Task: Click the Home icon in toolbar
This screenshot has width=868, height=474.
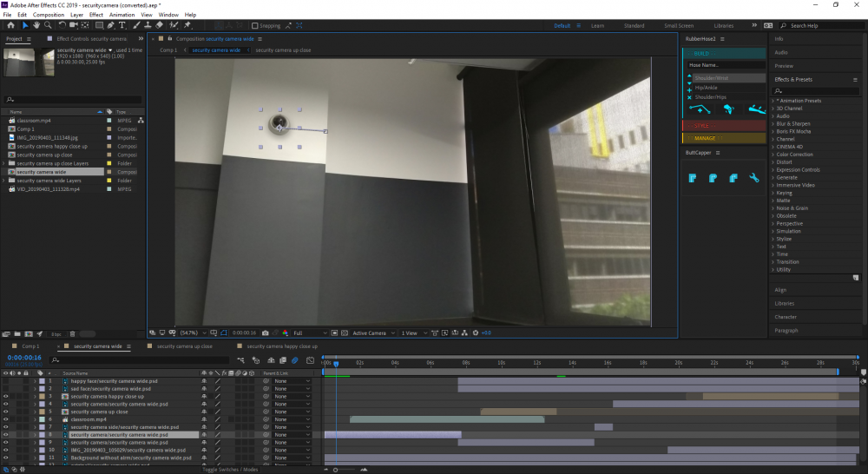Action: (10, 25)
